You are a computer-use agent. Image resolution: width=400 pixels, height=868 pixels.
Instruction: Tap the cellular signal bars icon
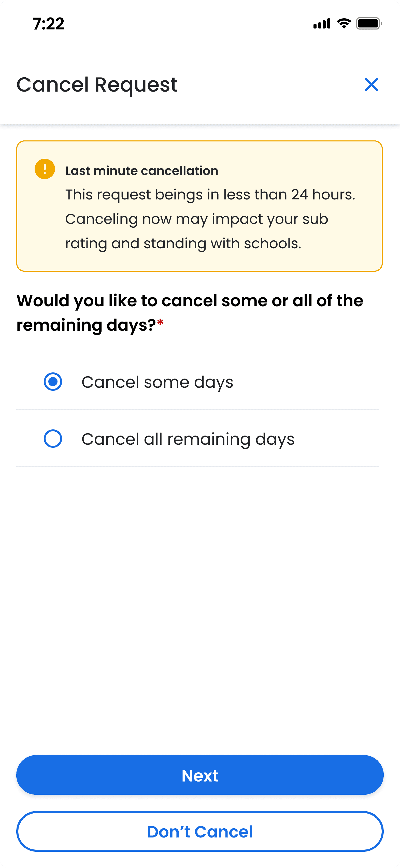tap(322, 24)
